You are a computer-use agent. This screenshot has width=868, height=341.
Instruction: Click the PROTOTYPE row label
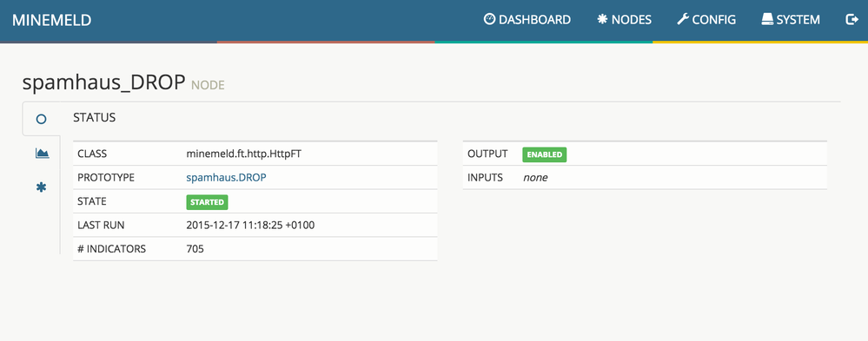click(106, 177)
